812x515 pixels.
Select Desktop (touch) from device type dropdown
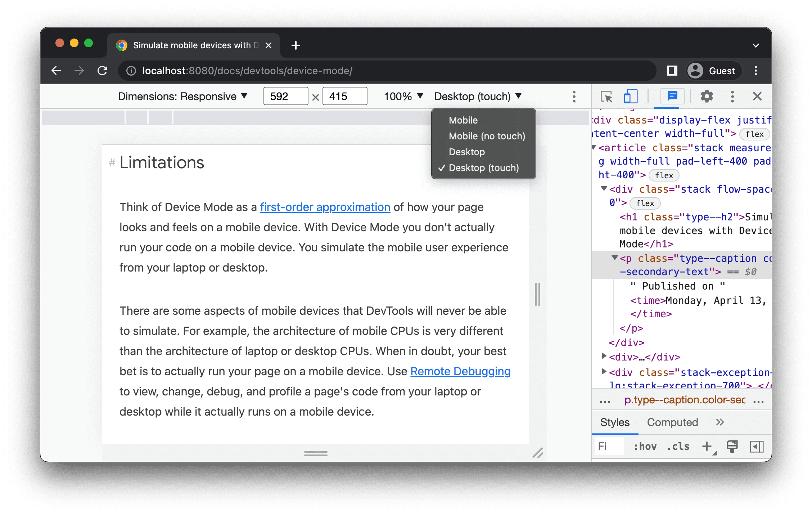[483, 168]
